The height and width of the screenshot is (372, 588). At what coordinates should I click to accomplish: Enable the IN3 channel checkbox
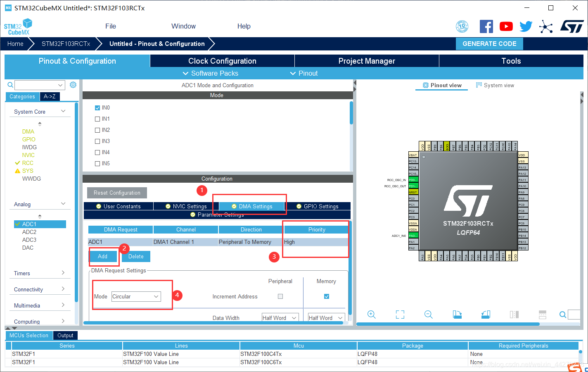97,141
